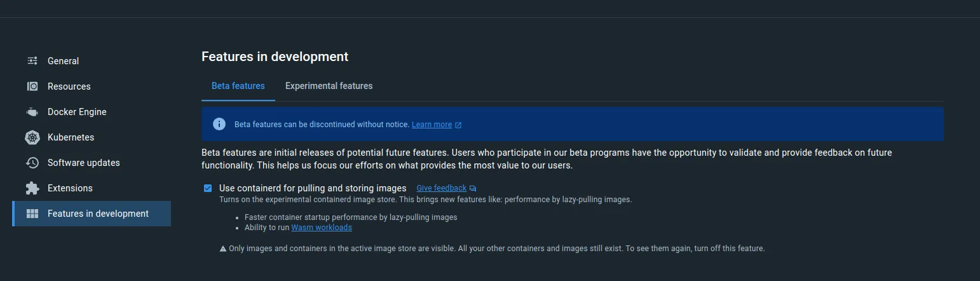980x281 pixels.
Task: Click external-link icon beside Learn more
Action: [459, 125]
